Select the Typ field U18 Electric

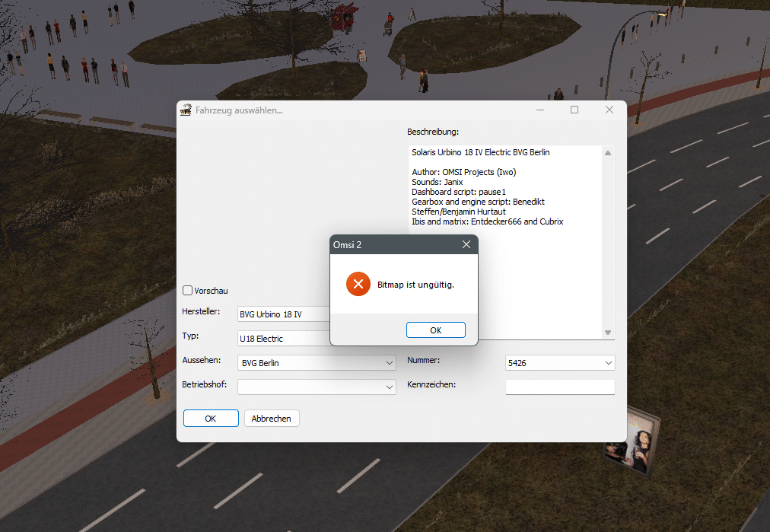coord(283,339)
